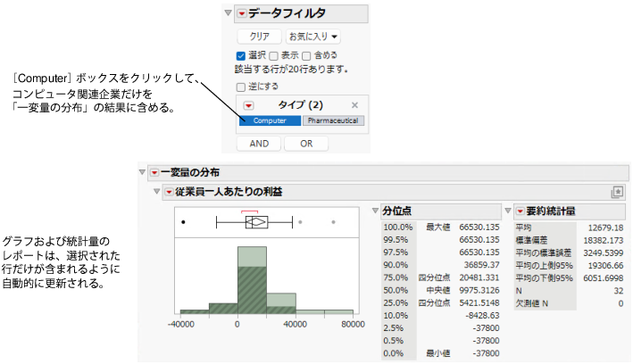This screenshot has width=633, height=364.
Task: Uncheck the 選択 checkbox
Action: 241,55
